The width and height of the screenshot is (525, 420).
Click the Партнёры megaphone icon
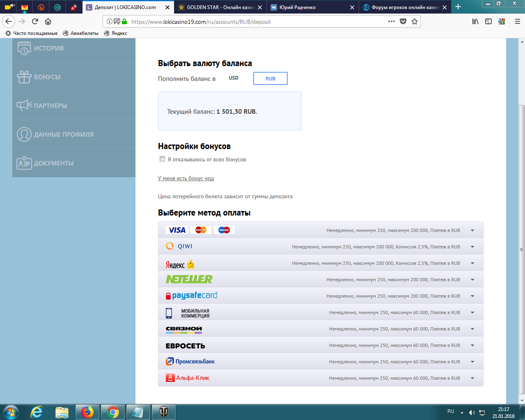coord(24,106)
